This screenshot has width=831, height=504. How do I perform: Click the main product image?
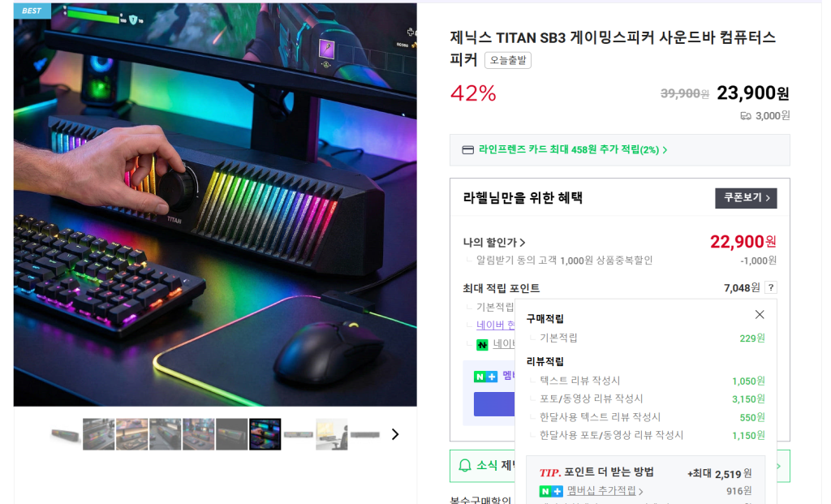[x=215, y=205]
